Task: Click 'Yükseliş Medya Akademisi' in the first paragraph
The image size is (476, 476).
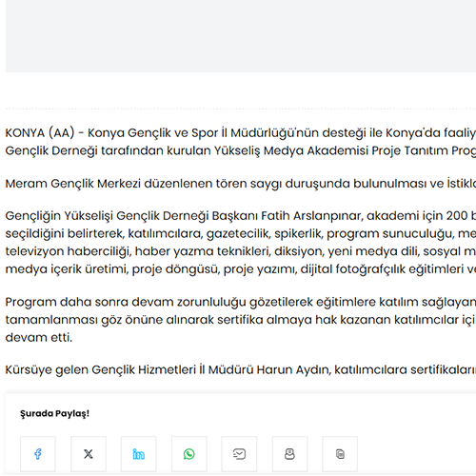Action: pos(291,150)
